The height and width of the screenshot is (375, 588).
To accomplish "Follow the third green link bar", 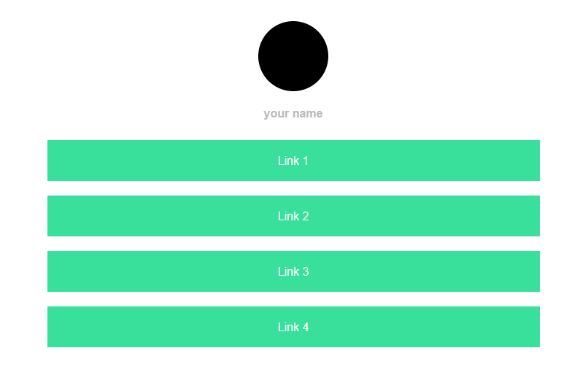I will (293, 271).
